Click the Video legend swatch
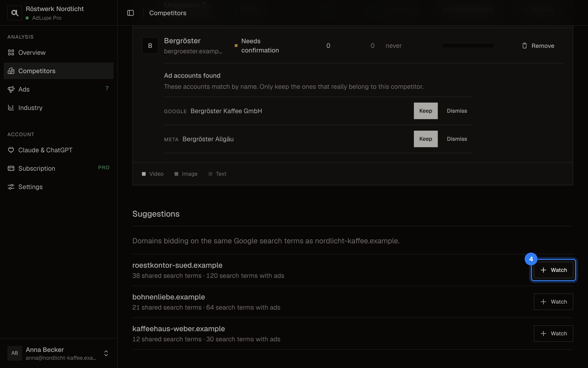The width and height of the screenshot is (588, 368). tap(144, 174)
